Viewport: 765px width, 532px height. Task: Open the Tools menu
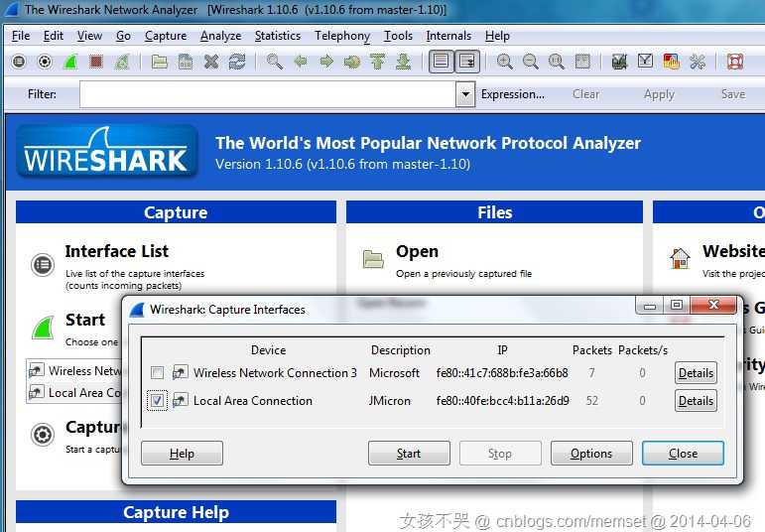(x=398, y=36)
